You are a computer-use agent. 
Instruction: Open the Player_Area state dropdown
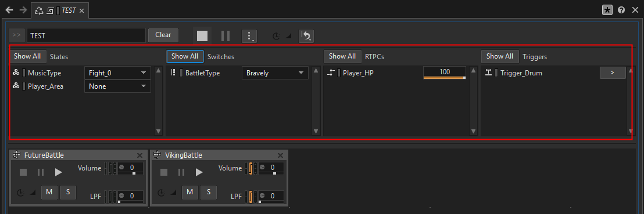click(117, 86)
